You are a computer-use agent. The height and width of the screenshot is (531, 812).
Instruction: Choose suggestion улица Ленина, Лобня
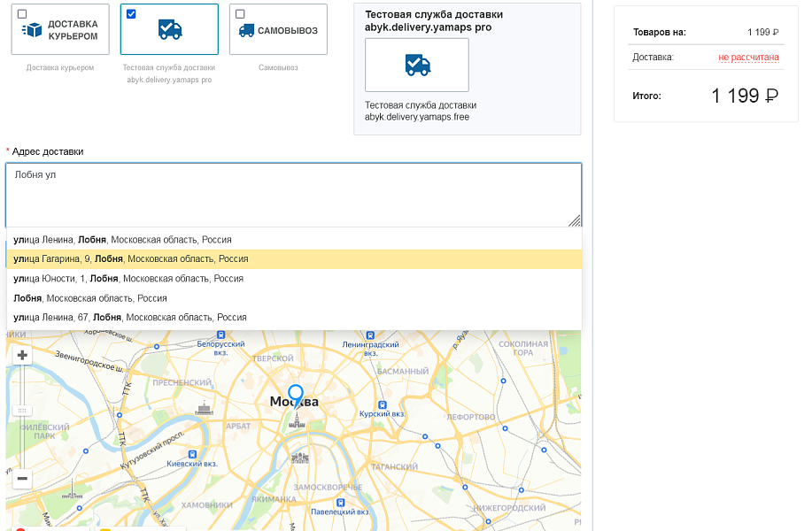pyautogui.click(x=122, y=240)
